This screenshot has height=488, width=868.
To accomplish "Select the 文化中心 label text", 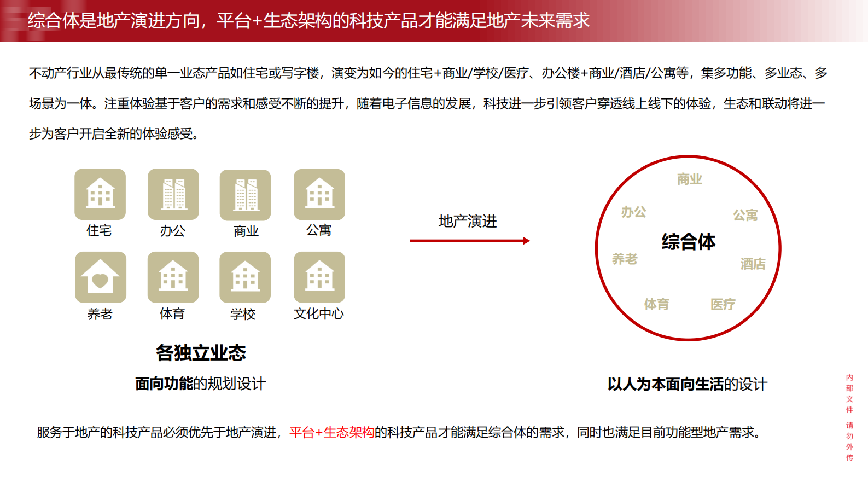I will [x=319, y=313].
